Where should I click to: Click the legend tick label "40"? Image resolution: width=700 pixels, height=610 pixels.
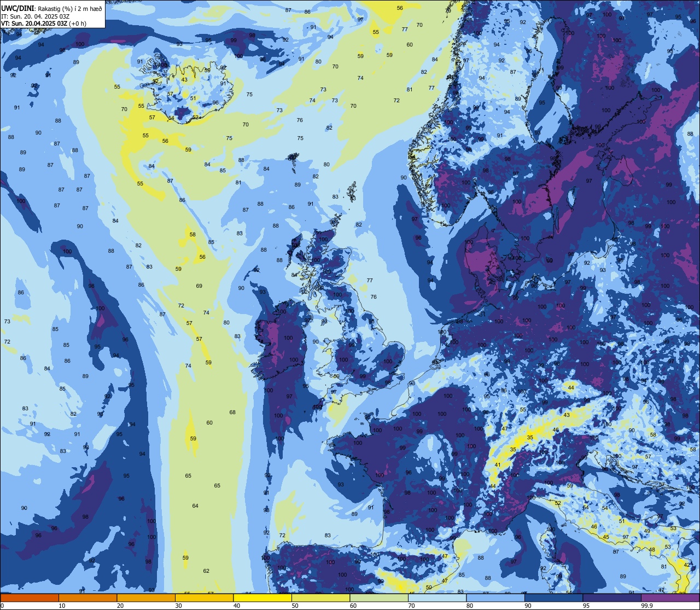237,606
